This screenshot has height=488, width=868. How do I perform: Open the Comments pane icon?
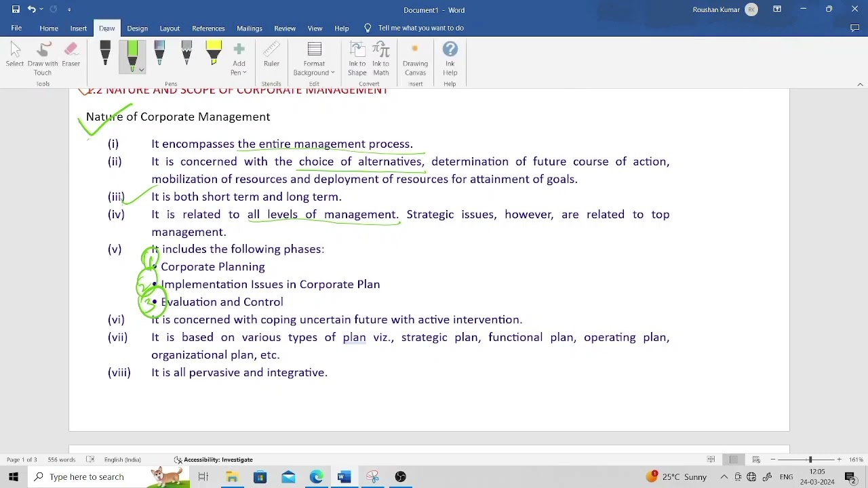(854, 28)
